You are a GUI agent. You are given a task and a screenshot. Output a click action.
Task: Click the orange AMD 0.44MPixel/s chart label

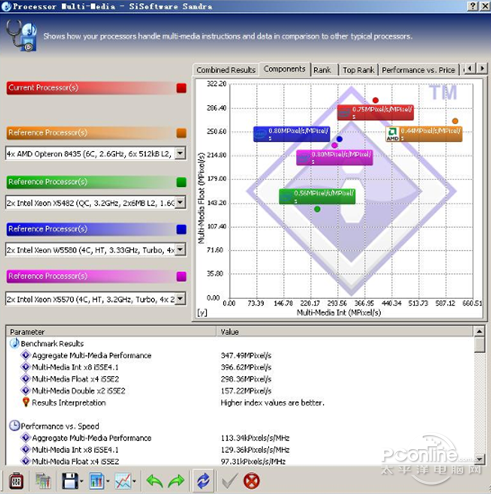pos(424,134)
